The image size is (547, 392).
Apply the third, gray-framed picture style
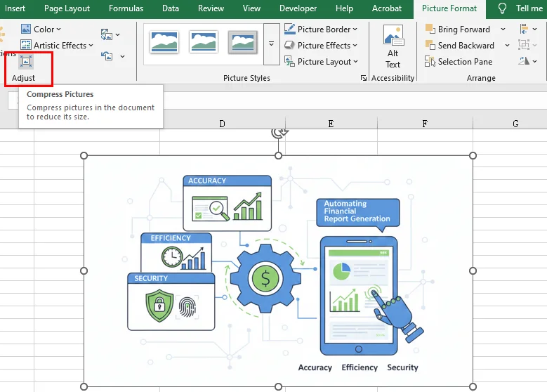(242, 42)
